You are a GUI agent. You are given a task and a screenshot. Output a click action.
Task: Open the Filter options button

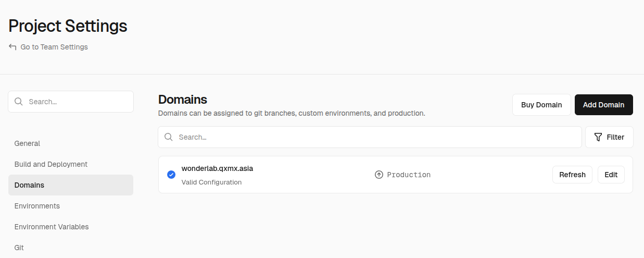point(609,137)
